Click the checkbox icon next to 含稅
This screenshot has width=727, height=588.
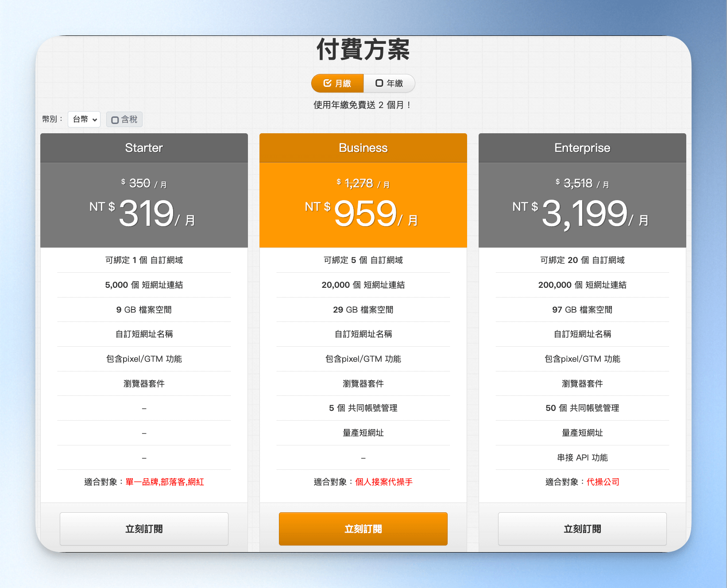pos(115,120)
